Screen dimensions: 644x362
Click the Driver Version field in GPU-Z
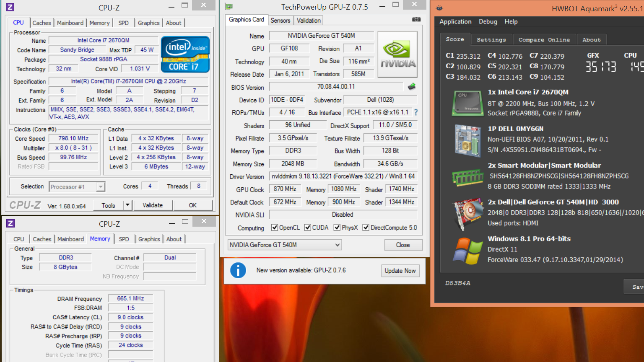[343, 176]
